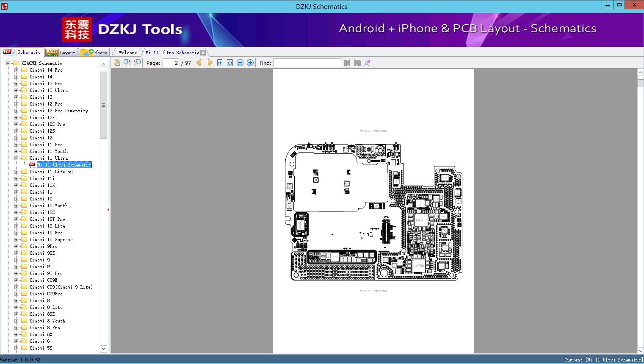
Task: Expand the Xiaomi 13 Pro node
Action: 16,83
